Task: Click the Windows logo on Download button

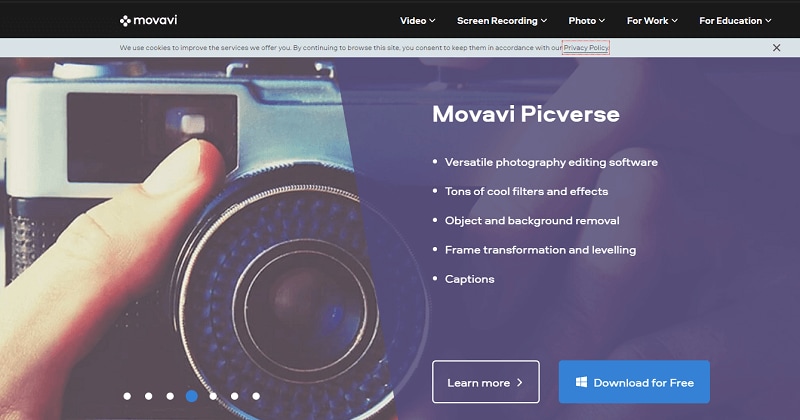Action: 581,382
